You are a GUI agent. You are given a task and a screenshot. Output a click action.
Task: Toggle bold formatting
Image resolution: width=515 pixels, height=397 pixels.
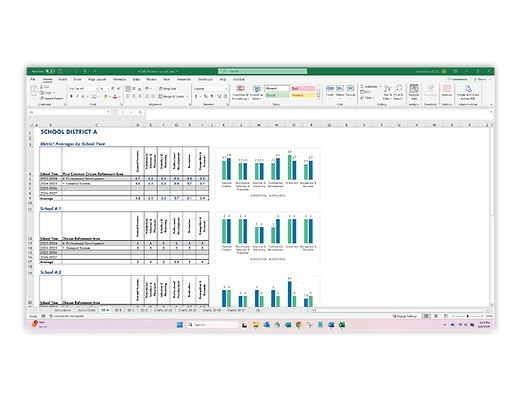71,96
